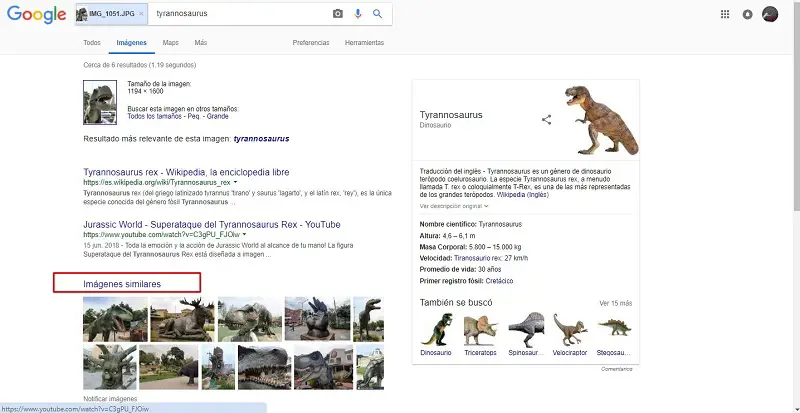Expand the YouTube URL dropdown arrow
The image size is (800, 413).
pyautogui.click(x=244, y=235)
